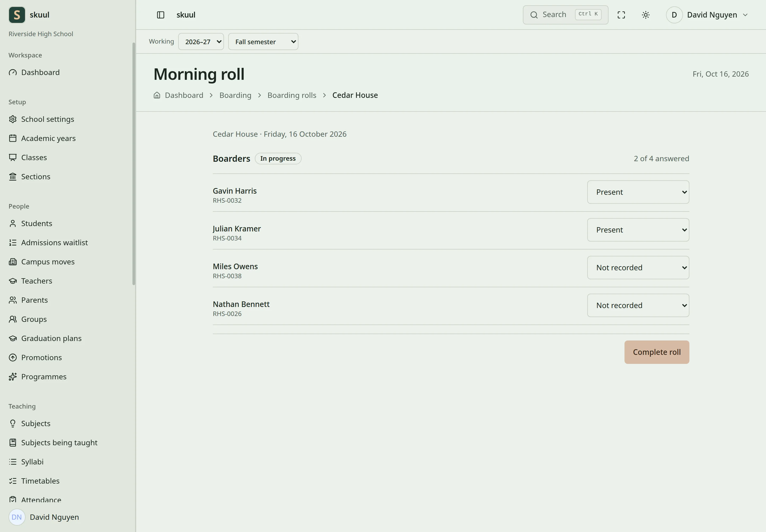Click the RHS-0038 student ID
This screenshot has width=766, height=532.
tap(227, 276)
